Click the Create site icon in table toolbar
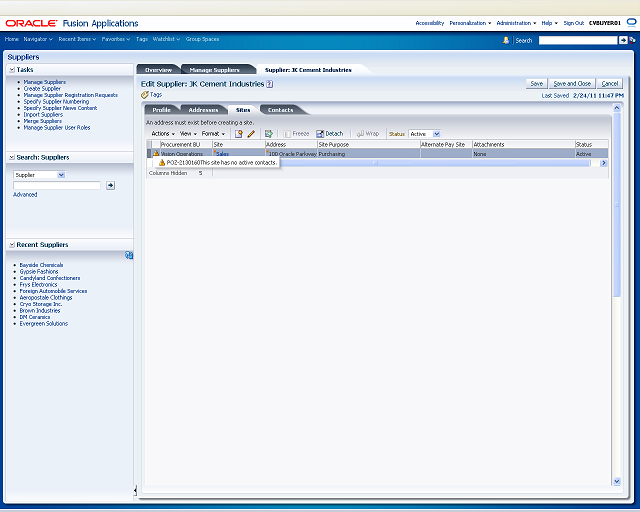 (x=239, y=134)
